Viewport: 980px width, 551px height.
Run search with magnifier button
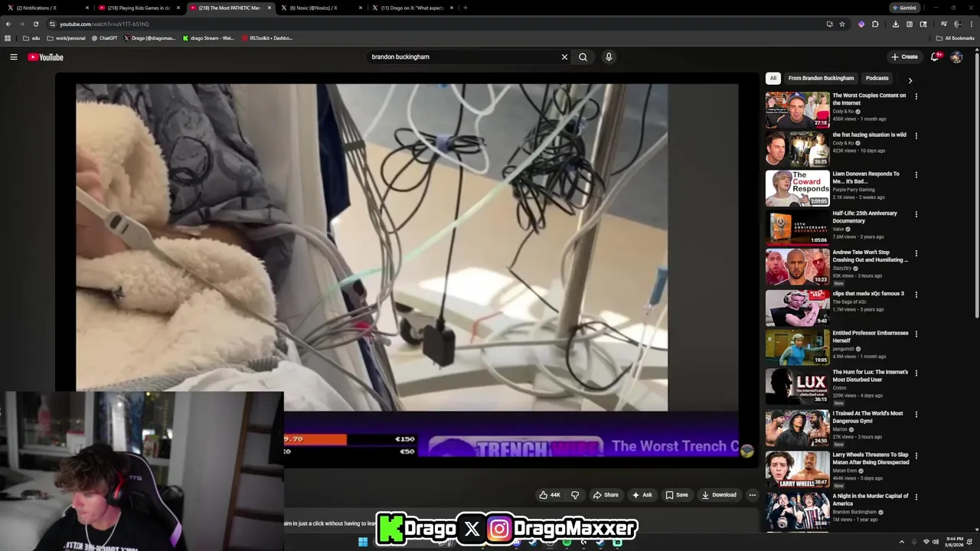(x=583, y=57)
